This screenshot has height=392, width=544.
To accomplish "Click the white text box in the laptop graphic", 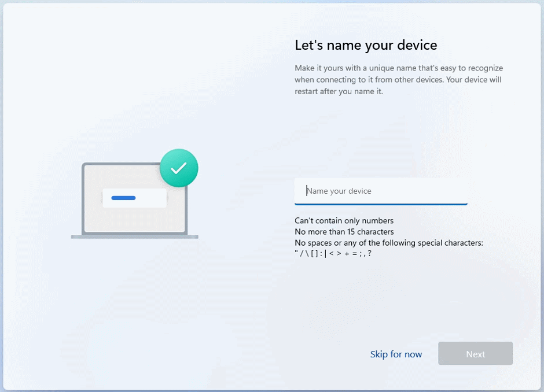I will tap(149, 198).
